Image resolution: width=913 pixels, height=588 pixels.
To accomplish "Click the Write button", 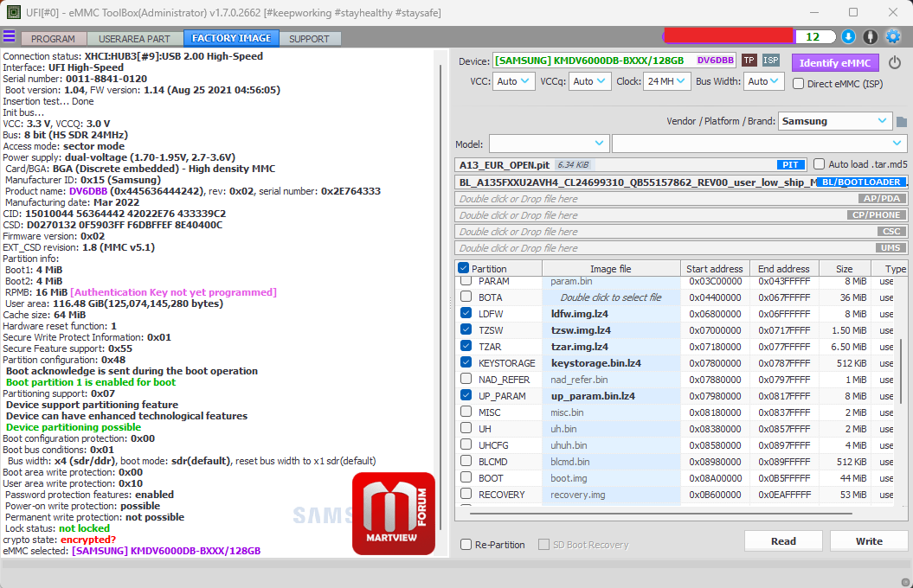I will 869,541.
